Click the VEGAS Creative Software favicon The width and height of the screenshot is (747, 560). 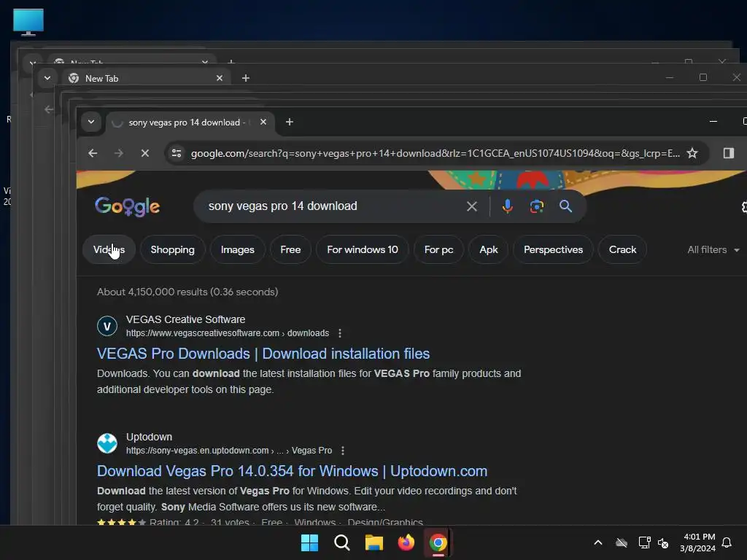coord(107,326)
